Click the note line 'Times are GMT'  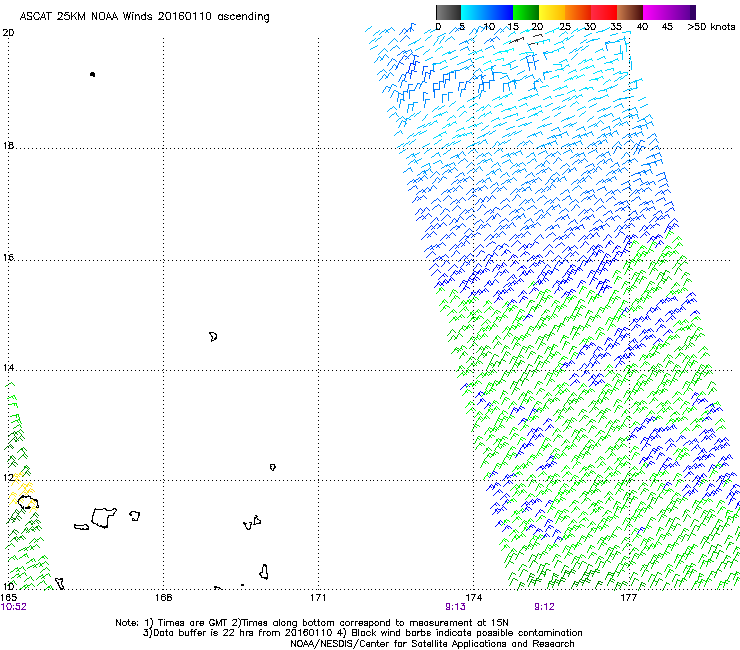(x=193, y=623)
